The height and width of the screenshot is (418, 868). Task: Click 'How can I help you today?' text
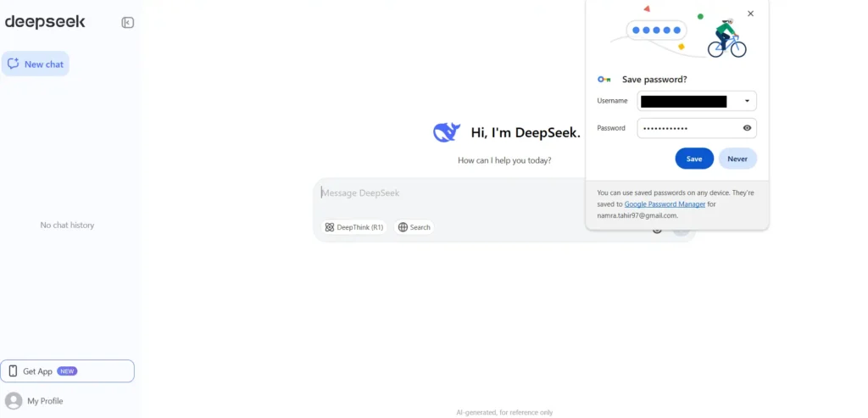tap(504, 160)
